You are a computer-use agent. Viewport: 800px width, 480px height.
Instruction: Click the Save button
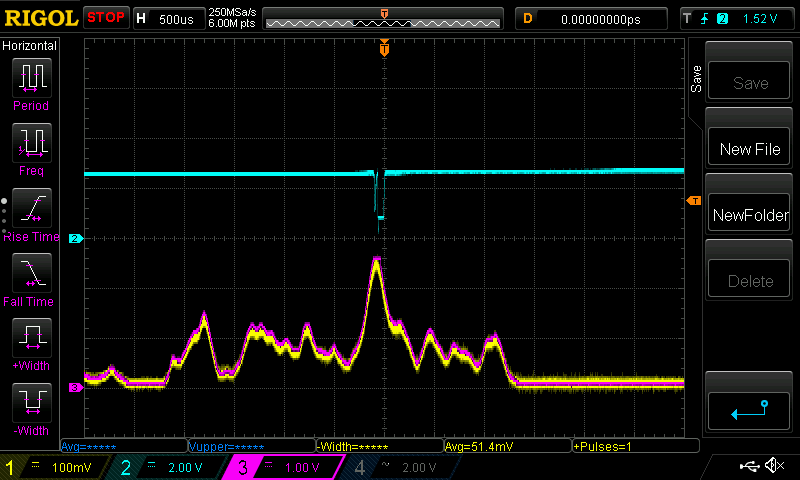point(748,81)
